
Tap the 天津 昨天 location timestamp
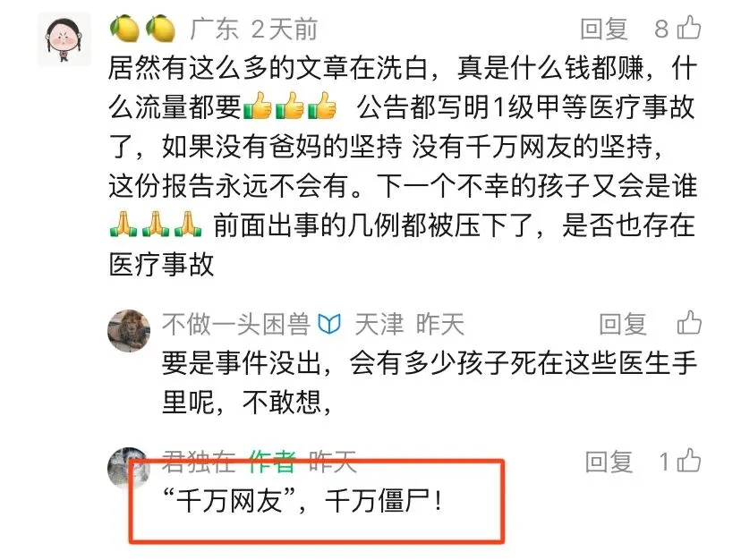click(409, 324)
